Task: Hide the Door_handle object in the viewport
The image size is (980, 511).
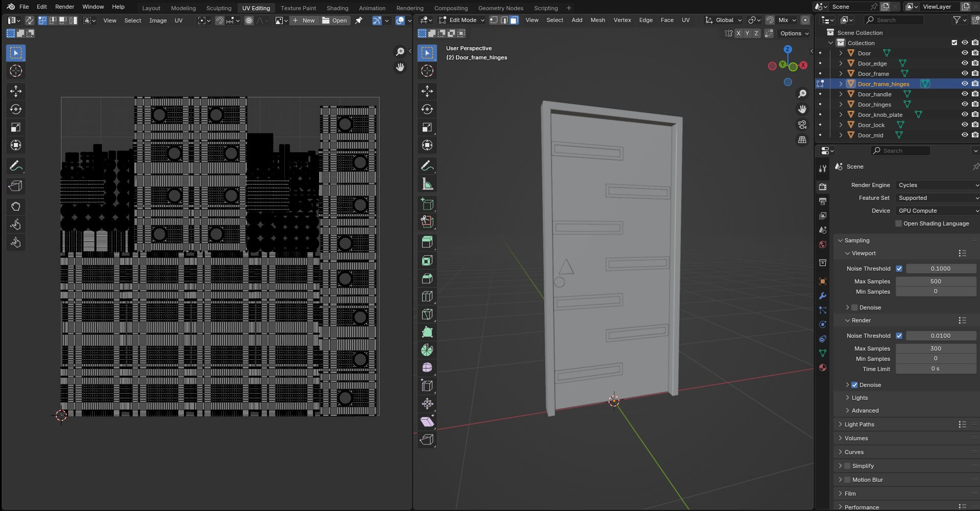Action: pos(965,94)
